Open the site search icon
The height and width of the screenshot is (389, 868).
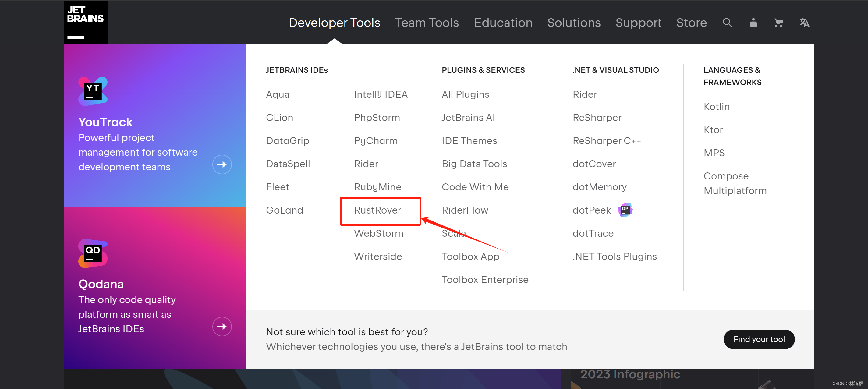point(728,23)
